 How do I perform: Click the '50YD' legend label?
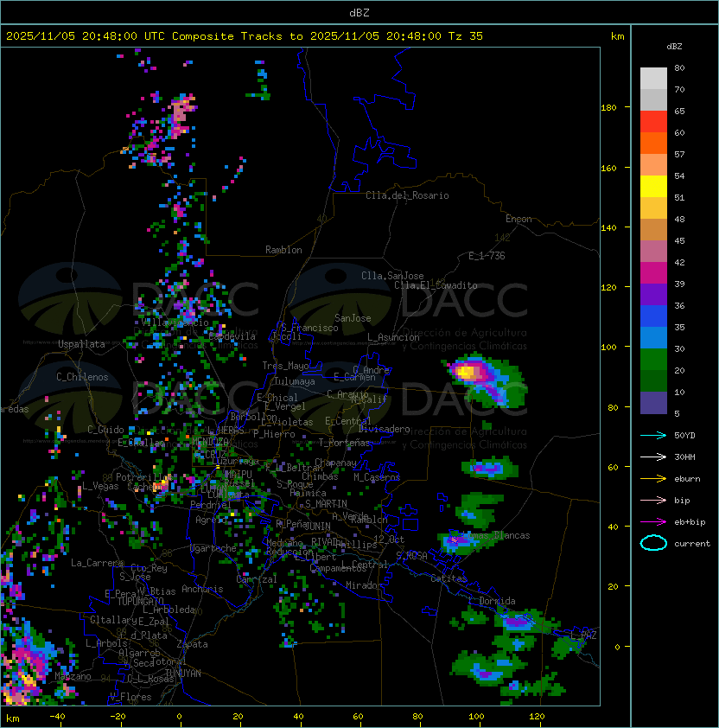tap(684, 436)
